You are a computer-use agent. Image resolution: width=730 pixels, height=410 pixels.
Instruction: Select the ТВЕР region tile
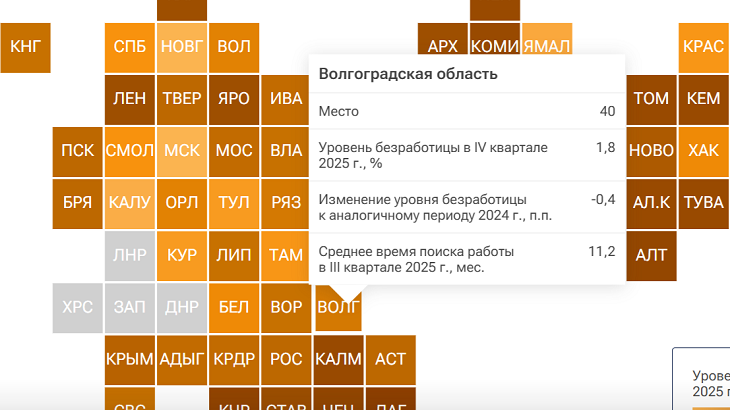coord(181,98)
